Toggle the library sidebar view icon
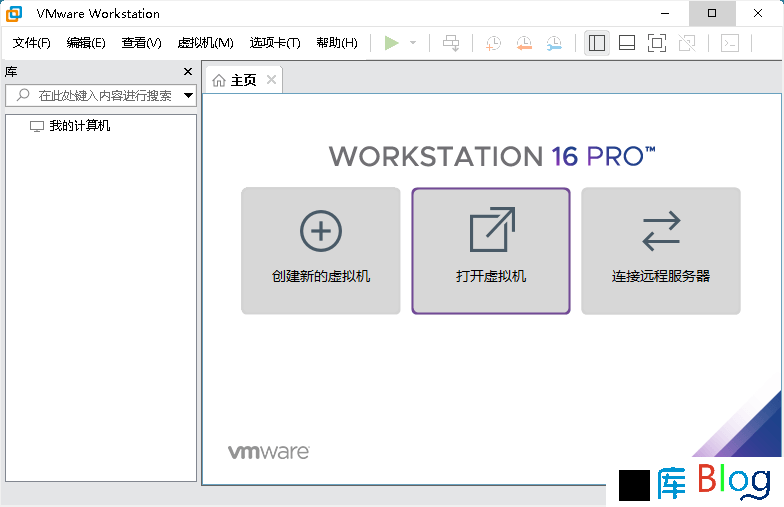Image resolution: width=784 pixels, height=507 pixels. point(596,43)
